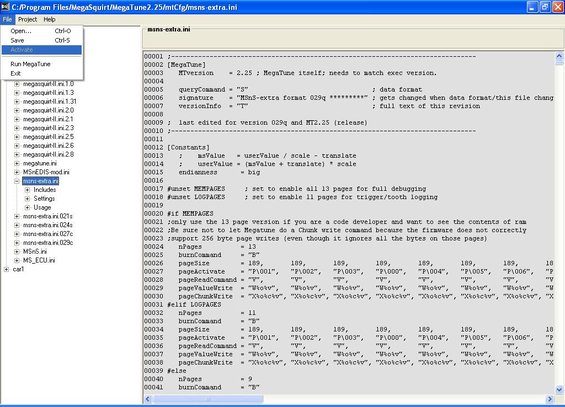Open the Project menu
The height and width of the screenshot is (407, 565).
pyautogui.click(x=27, y=19)
